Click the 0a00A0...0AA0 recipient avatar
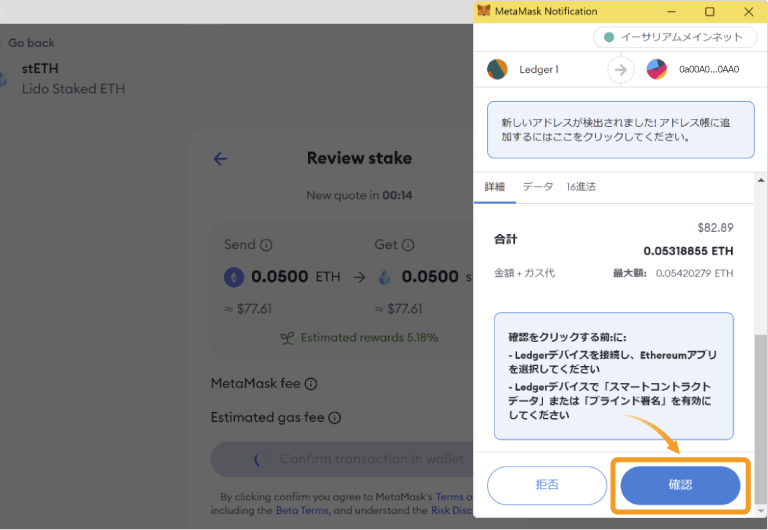The image size is (768, 530). pyautogui.click(x=656, y=70)
